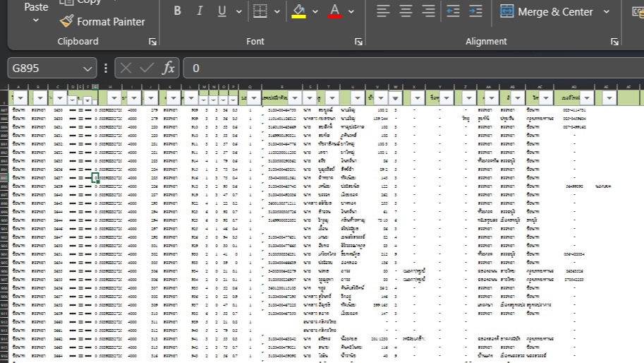Expand the Merge & Center options arrow
Image resolution: width=644 pixels, height=363 pixels.
click(x=607, y=11)
